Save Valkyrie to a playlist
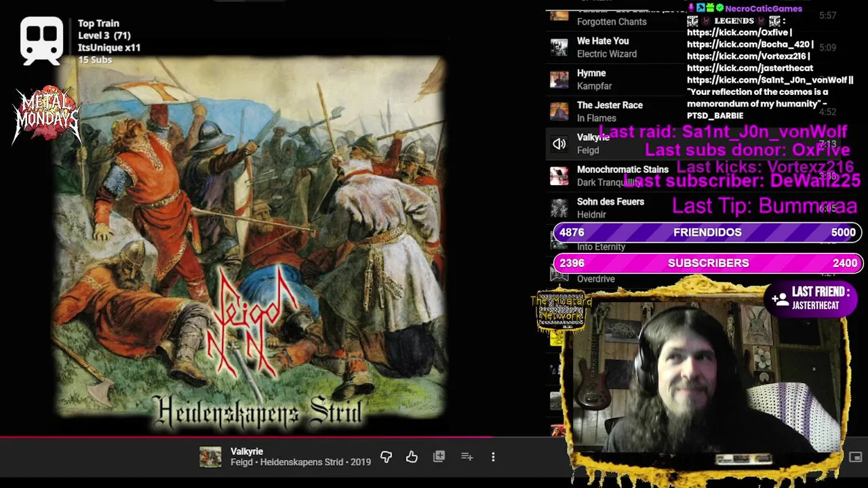 (x=439, y=457)
